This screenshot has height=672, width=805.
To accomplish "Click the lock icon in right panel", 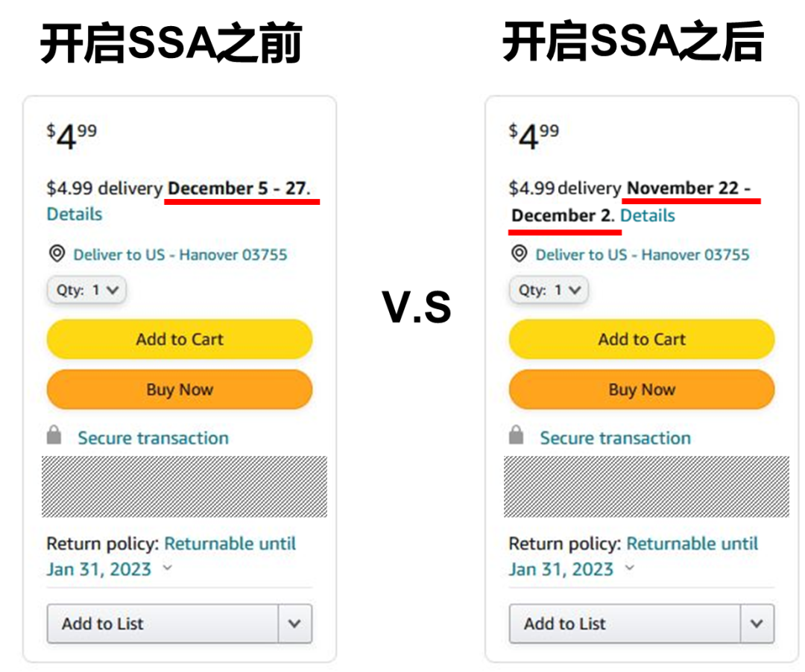I will coord(516,435).
